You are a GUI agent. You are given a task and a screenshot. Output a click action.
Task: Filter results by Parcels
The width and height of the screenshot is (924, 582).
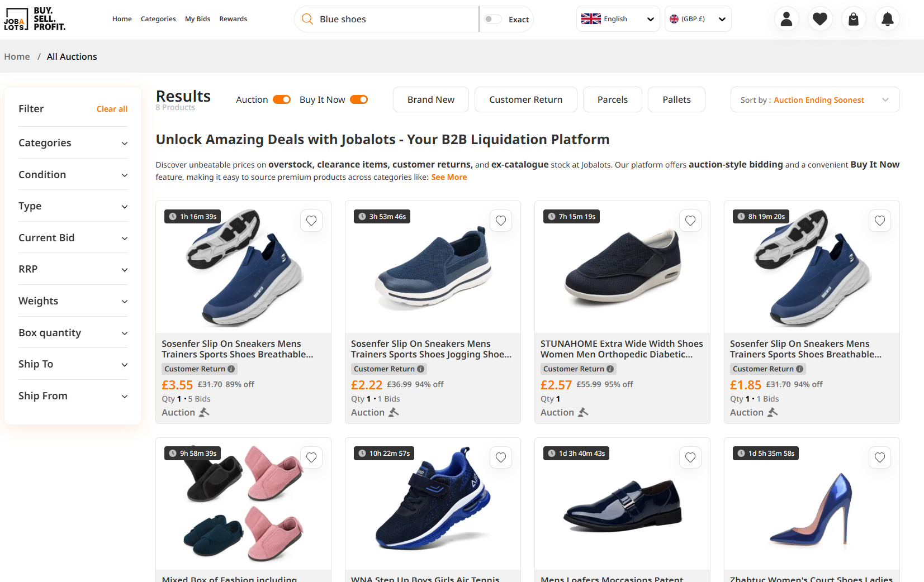coord(613,99)
